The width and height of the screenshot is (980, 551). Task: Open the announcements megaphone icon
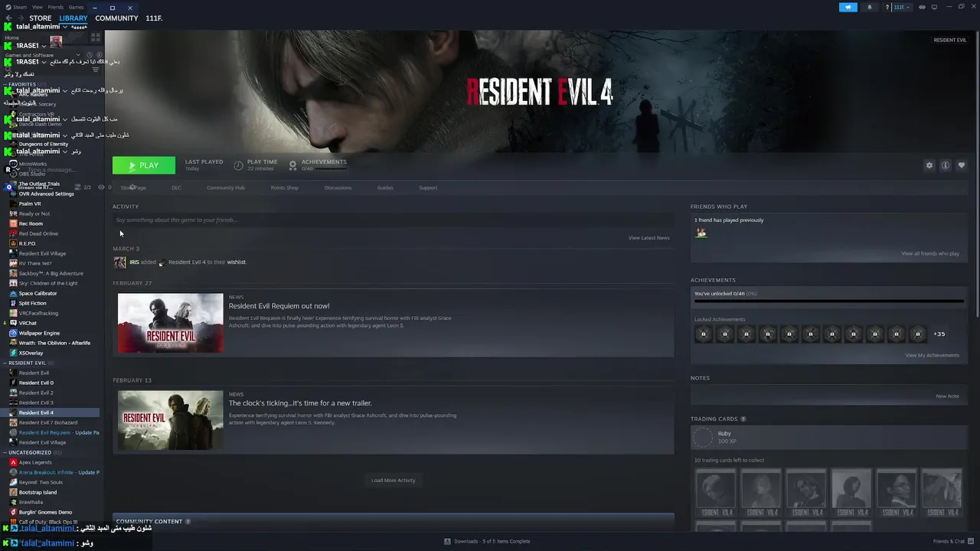[848, 7]
